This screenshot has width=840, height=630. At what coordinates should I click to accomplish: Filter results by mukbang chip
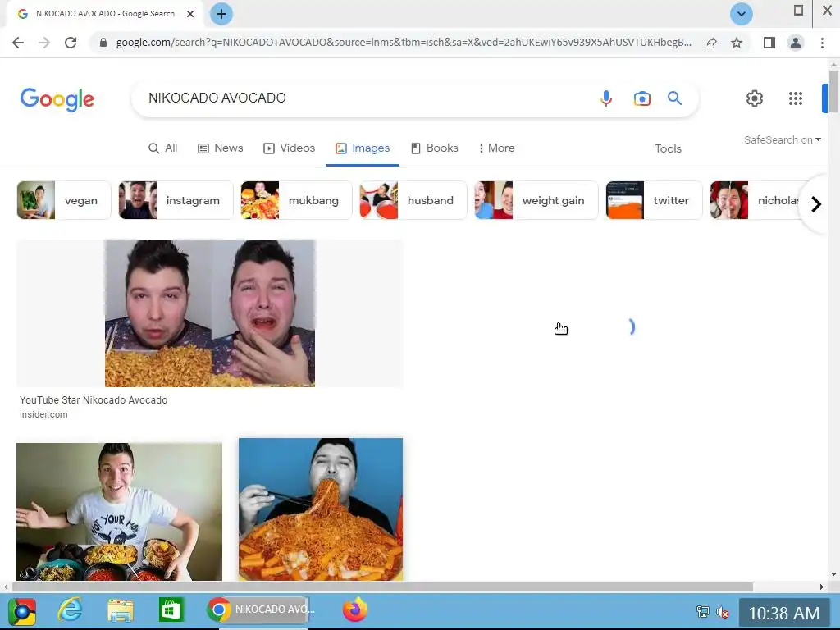296,200
